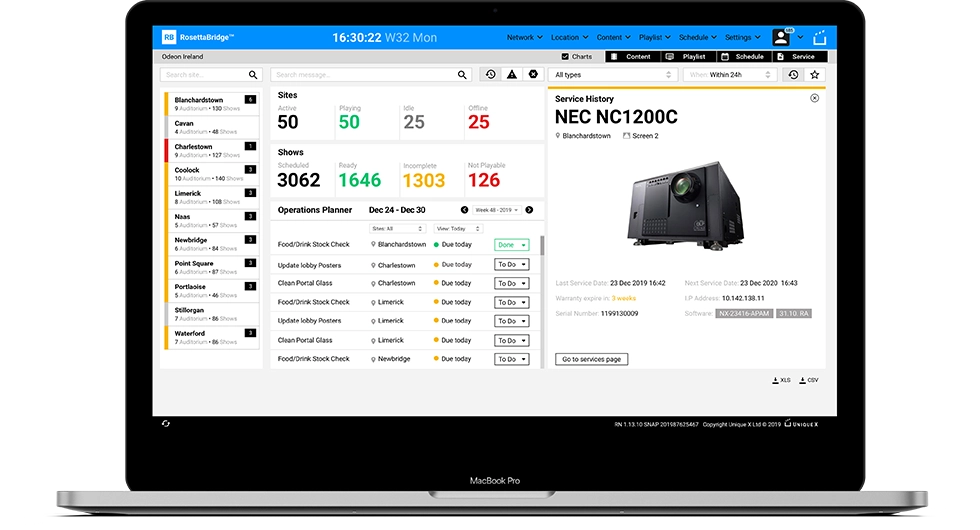Go to next week in Operations Planner

[x=529, y=210]
